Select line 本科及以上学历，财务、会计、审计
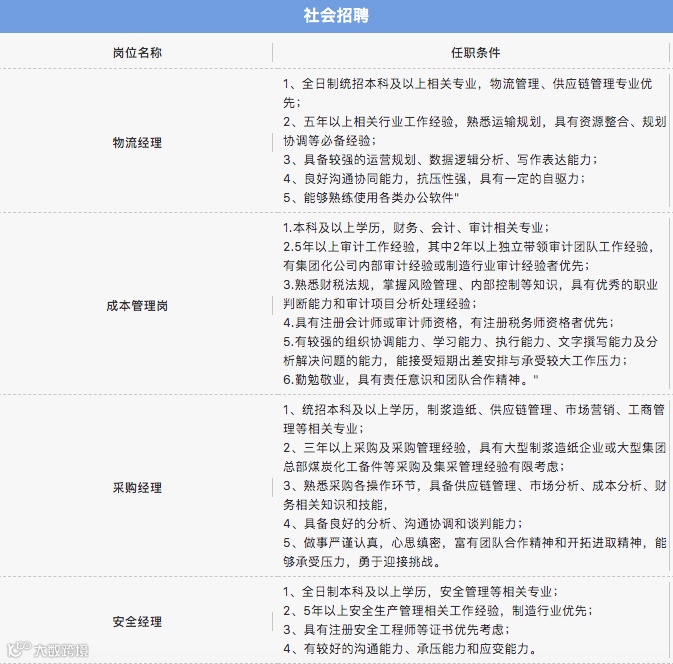 416,227
